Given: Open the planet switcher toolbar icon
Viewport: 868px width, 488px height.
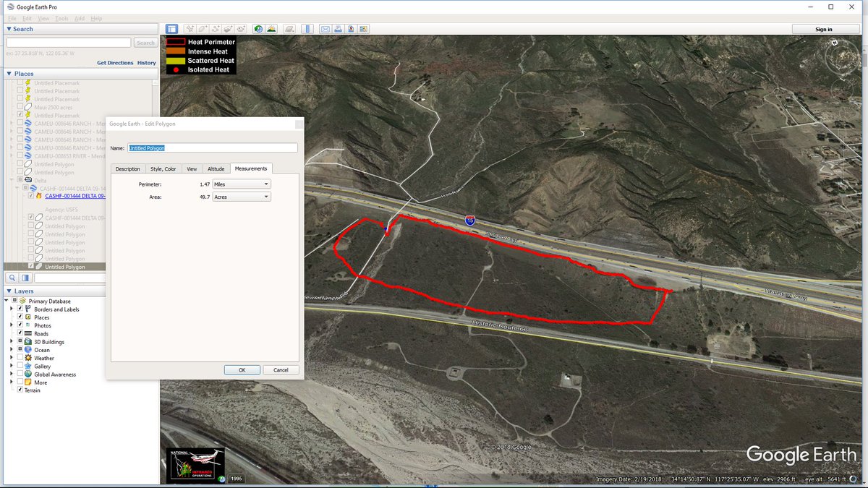Looking at the screenshot, I should pyautogui.click(x=289, y=29).
